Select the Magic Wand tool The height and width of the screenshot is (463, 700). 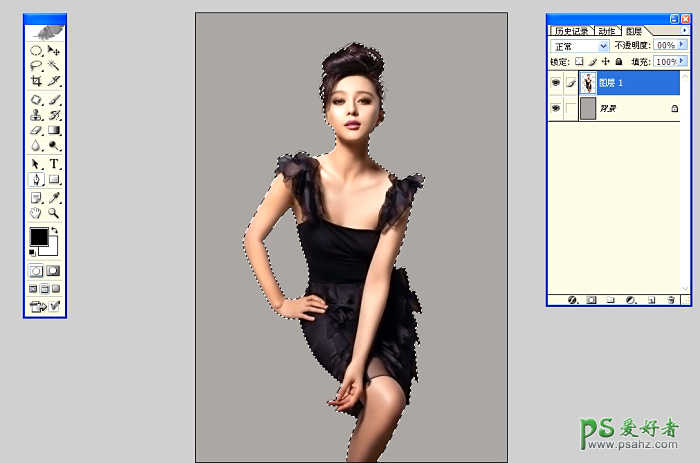click(x=54, y=64)
